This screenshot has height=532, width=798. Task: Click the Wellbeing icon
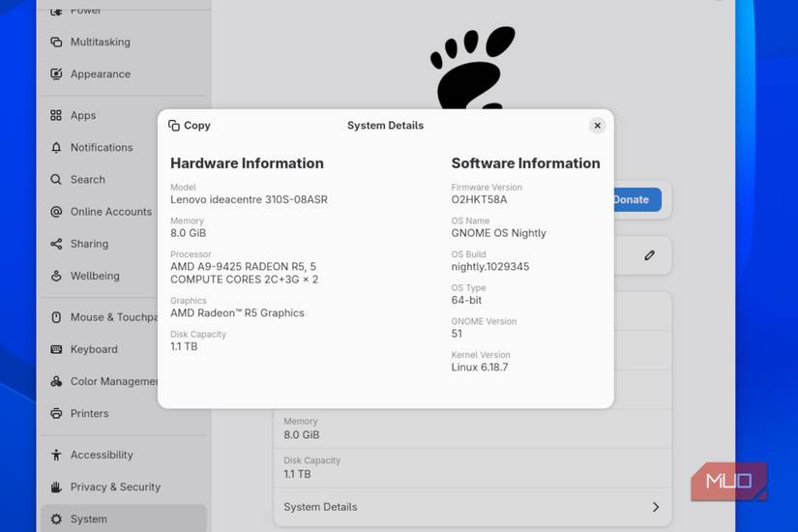56,276
